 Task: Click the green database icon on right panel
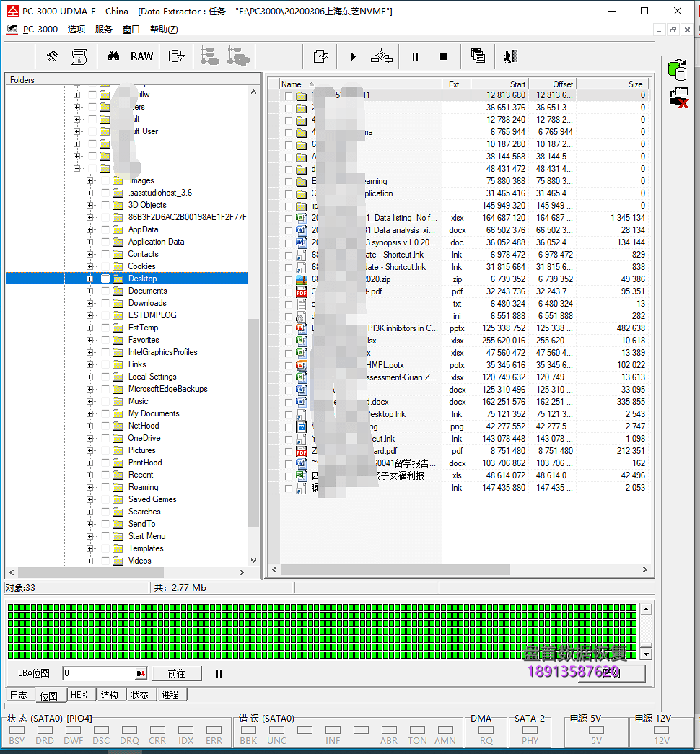[x=678, y=70]
